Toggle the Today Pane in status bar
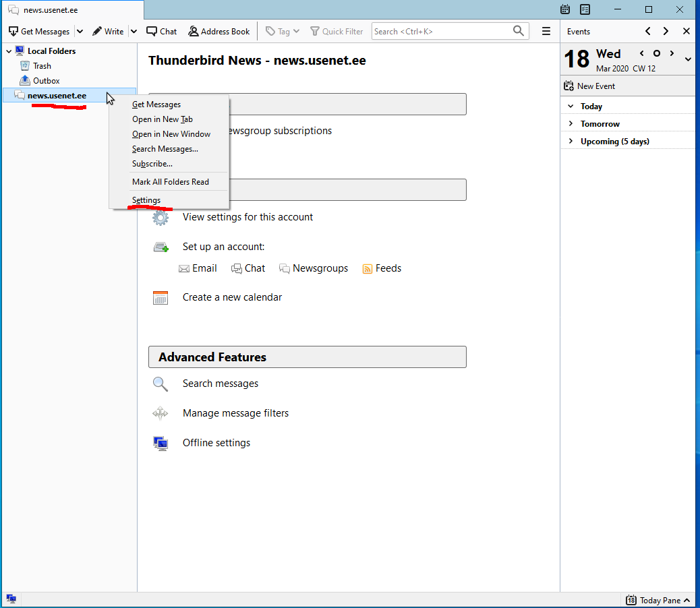 (x=658, y=600)
